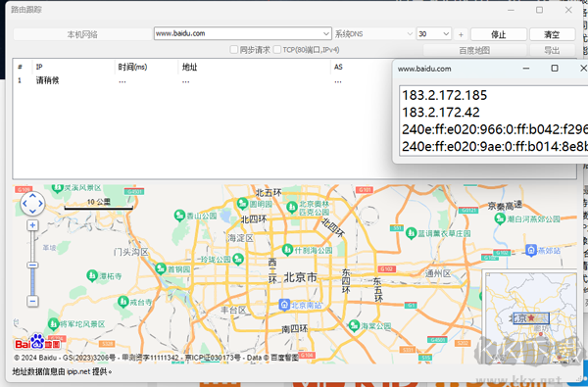
Task: Click the 蓝调薰衣草庄园 marker
Action: click(412, 233)
